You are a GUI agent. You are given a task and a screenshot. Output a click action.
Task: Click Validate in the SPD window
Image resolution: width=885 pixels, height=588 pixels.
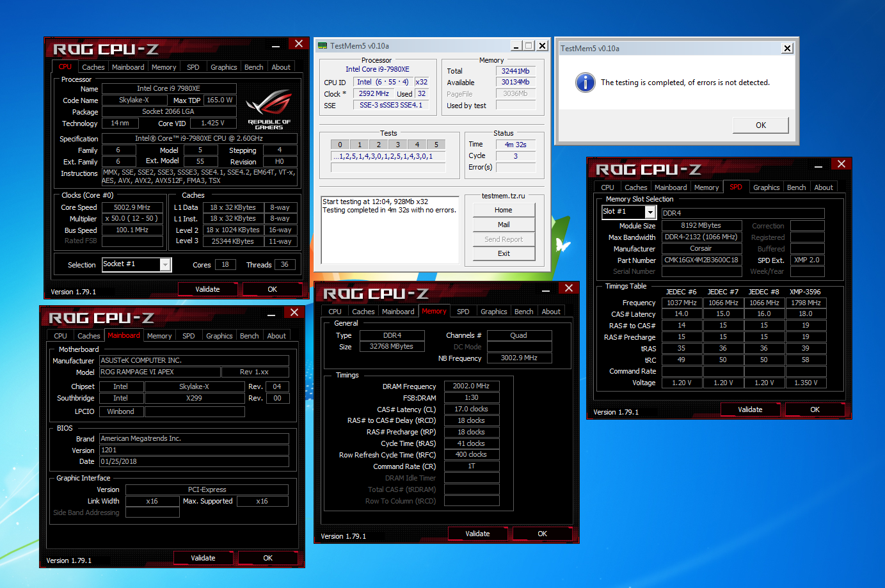click(750, 409)
